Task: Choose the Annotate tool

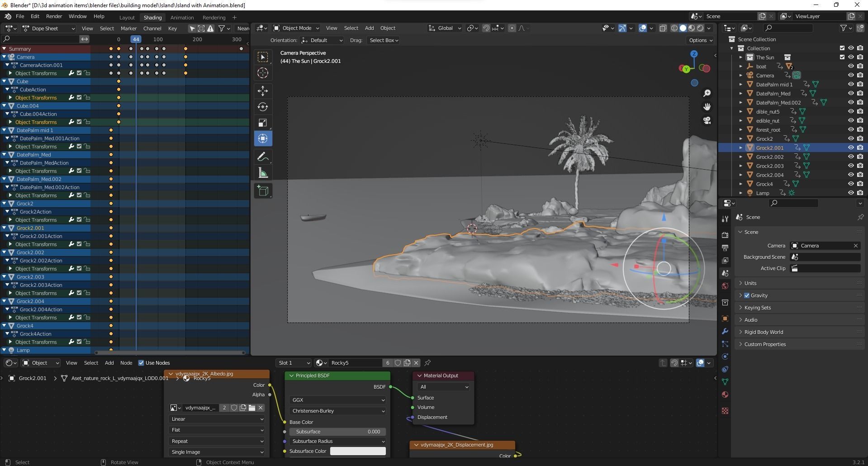Action: pos(263,157)
